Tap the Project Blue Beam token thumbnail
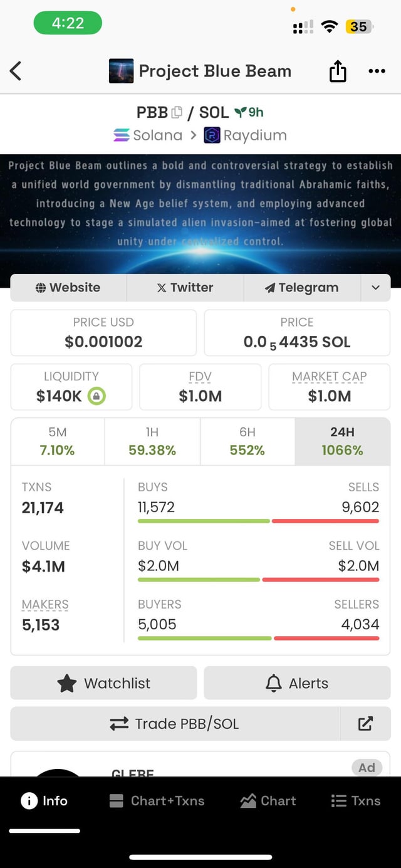Viewport: 401px width, 868px height. 121,71
